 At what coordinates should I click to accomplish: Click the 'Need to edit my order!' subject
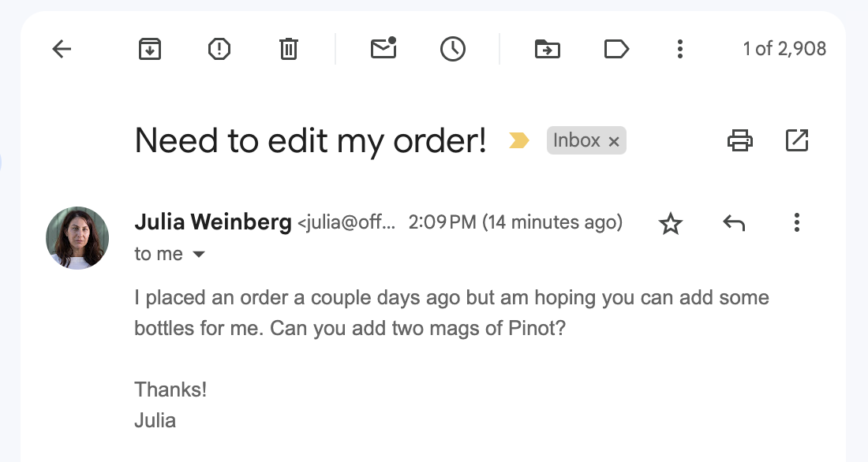pyautogui.click(x=310, y=141)
